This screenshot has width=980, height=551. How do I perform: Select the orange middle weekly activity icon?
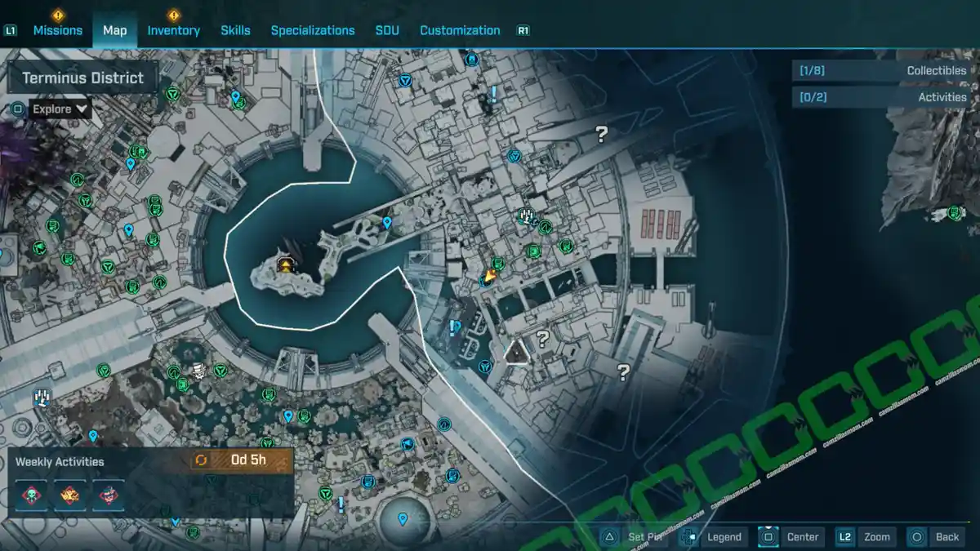[x=70, y=495]
